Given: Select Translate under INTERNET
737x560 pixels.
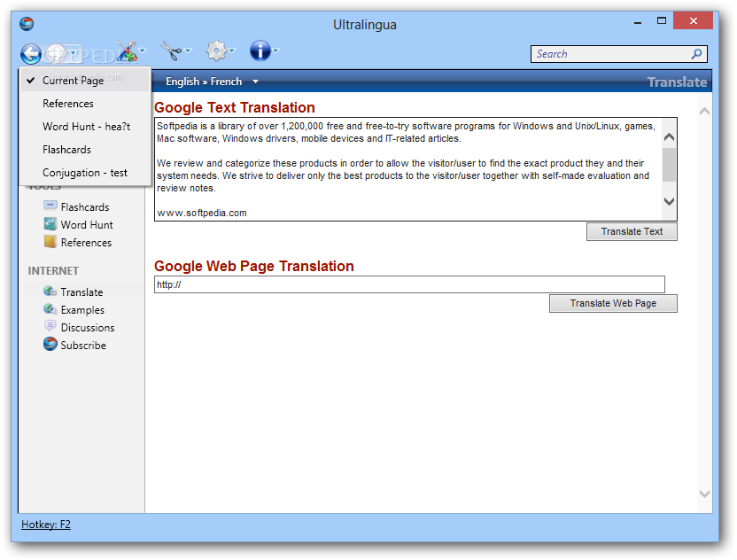Looking at the screenshot, I should click(81, 292).
